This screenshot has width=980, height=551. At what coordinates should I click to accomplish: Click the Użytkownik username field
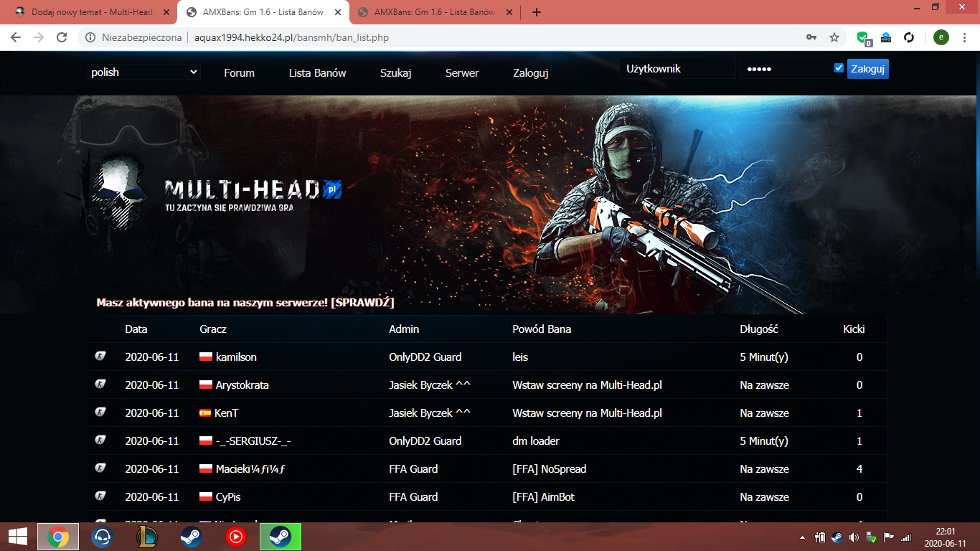tap(677, 69)
